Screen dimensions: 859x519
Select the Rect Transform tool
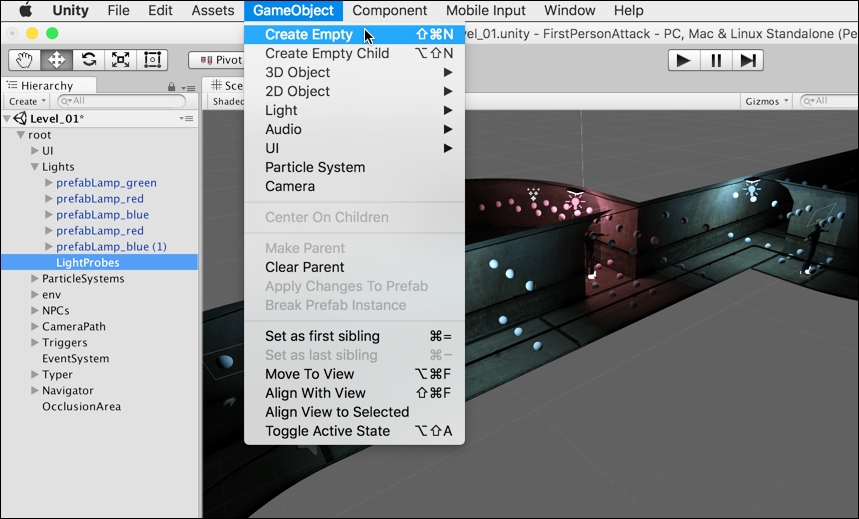pos(152,60)
